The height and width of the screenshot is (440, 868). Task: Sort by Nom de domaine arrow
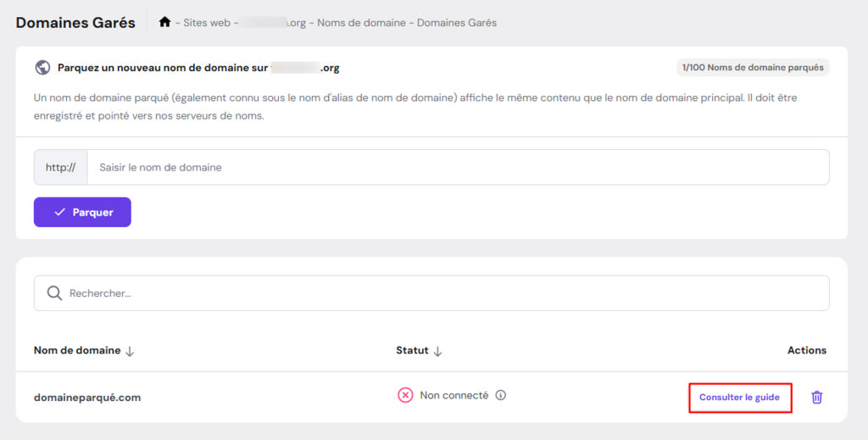130,351
